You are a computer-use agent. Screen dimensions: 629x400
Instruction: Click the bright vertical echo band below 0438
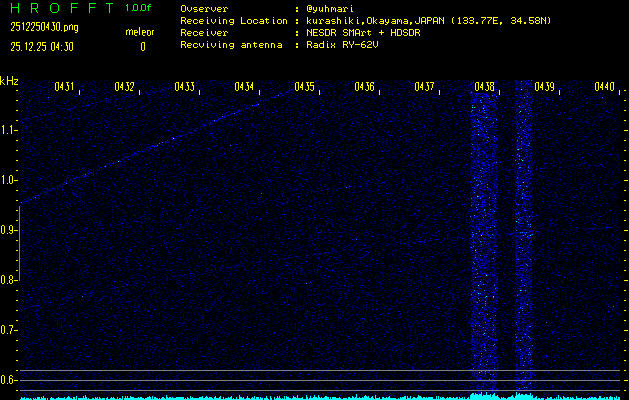[484, 240]
